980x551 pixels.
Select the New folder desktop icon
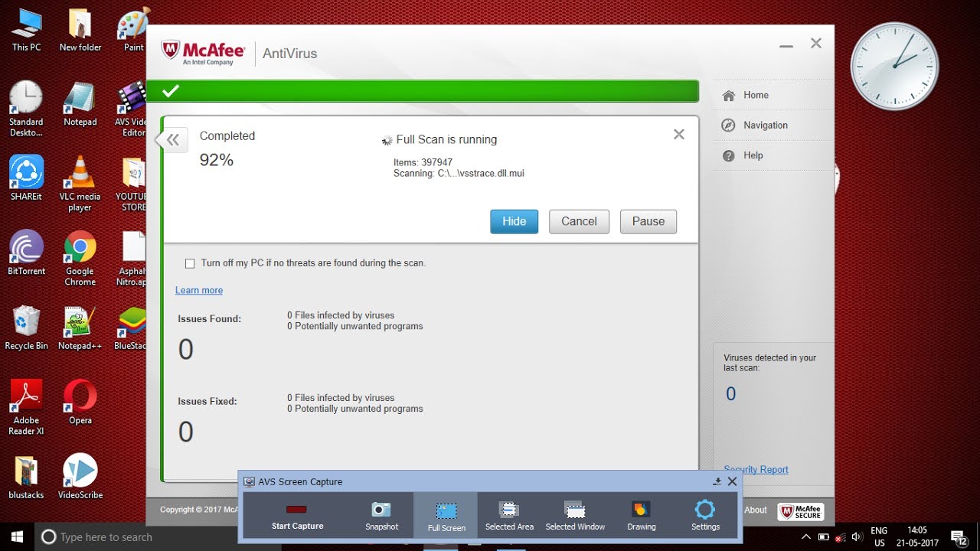click(80, 30)
